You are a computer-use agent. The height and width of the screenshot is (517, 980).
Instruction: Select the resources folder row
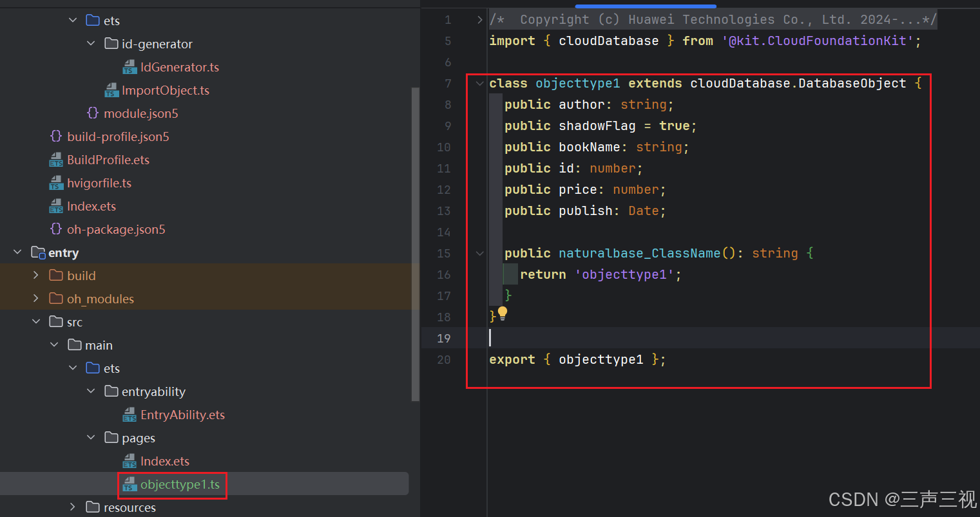click(205, 507)
